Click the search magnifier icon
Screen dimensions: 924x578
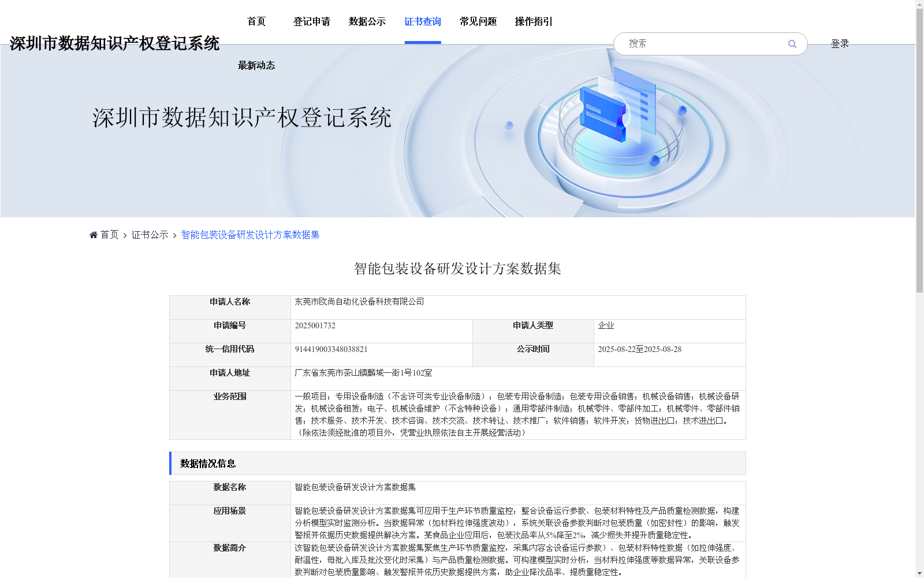792,44
